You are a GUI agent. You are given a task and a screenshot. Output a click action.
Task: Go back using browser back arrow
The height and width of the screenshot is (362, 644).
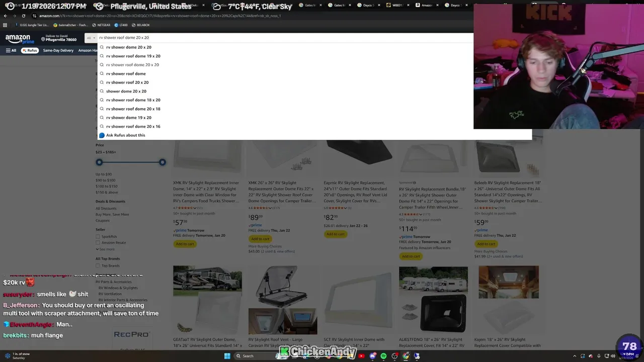coord(6,16)
